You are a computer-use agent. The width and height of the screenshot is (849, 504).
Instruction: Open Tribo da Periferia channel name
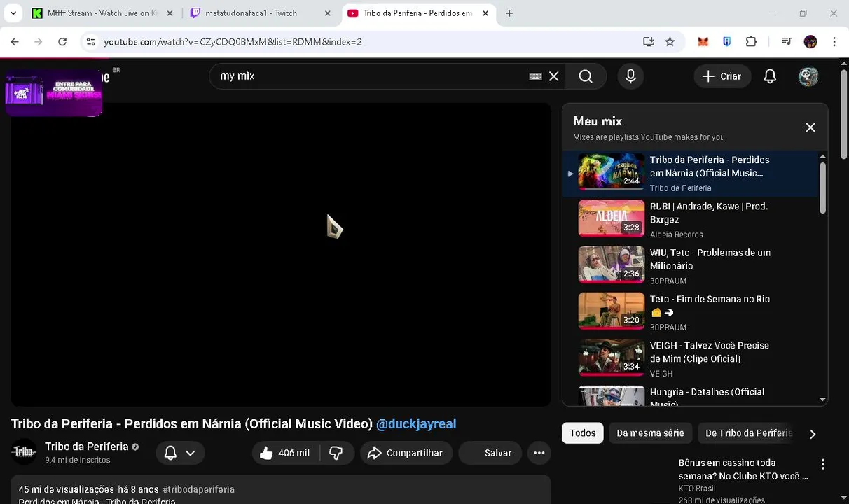point(87,447)
